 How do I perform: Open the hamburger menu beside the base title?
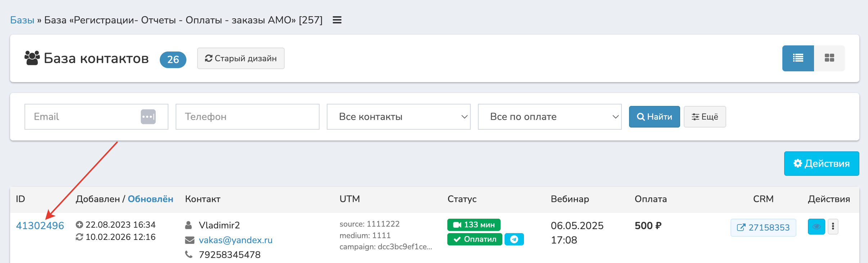pos(337,20)
